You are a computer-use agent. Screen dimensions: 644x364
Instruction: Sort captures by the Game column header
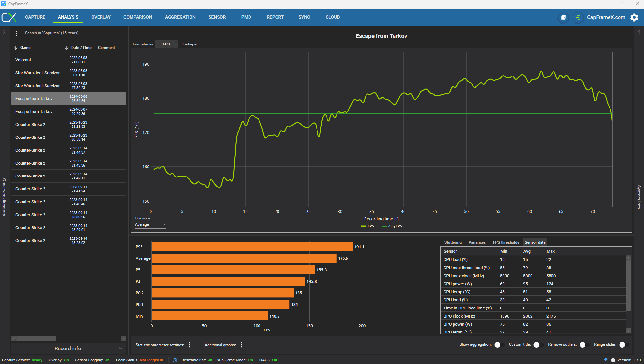click(x=25, y=48)
